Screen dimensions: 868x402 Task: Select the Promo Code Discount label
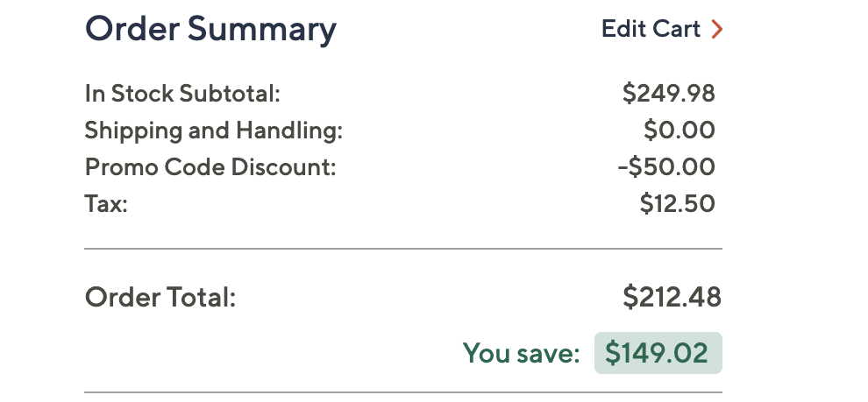point(210,167)
